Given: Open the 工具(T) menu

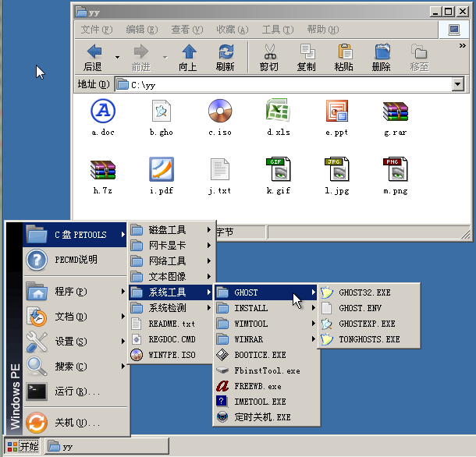Looking at the screenshot, I should click(x=278, y=30).
